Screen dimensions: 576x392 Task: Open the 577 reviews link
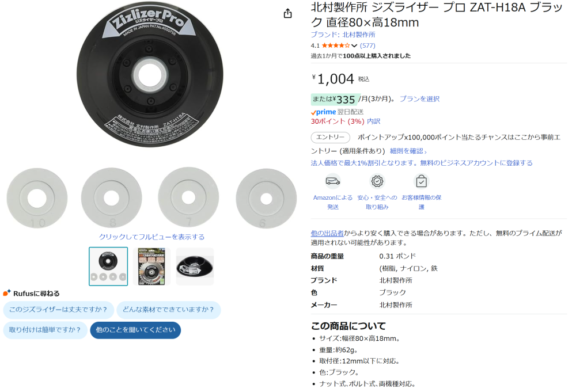pos(367,45)
